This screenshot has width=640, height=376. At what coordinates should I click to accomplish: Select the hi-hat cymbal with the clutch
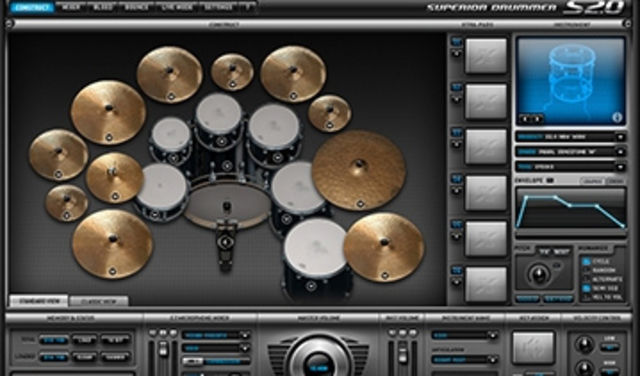pos(114,178)
